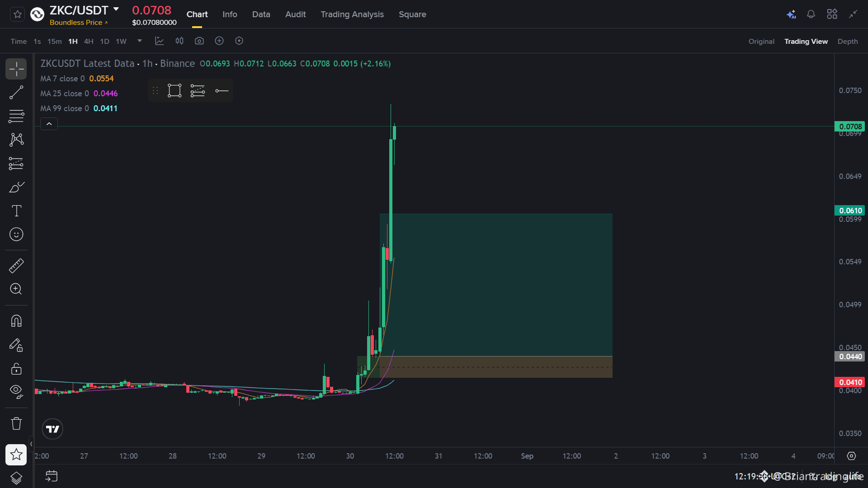Open chart settings hexagon icon
The height and width of the screenshot is (488, 868).
tap(239, 41)
